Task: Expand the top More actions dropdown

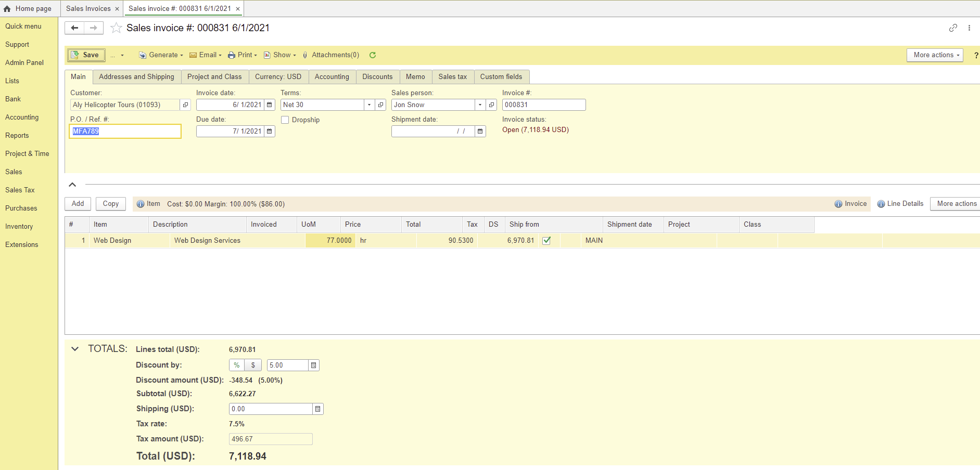Action: tap(935, 55)
